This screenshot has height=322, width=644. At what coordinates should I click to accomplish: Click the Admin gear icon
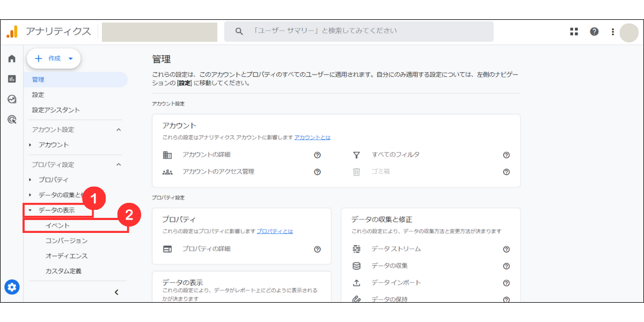pos(12,287)
